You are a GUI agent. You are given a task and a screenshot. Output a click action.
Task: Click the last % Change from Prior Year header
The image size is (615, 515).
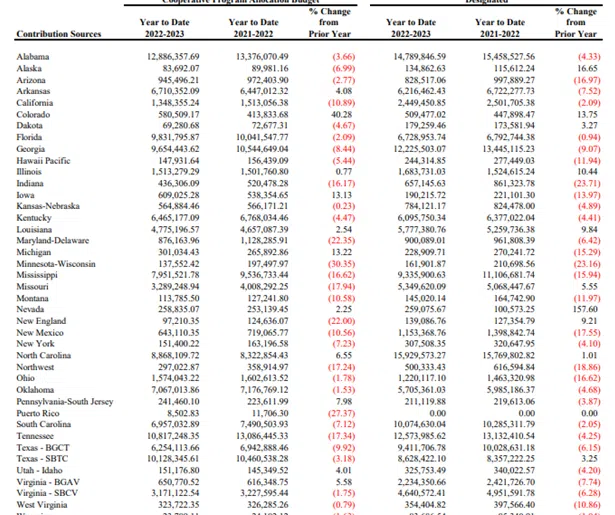click(575, 23)
